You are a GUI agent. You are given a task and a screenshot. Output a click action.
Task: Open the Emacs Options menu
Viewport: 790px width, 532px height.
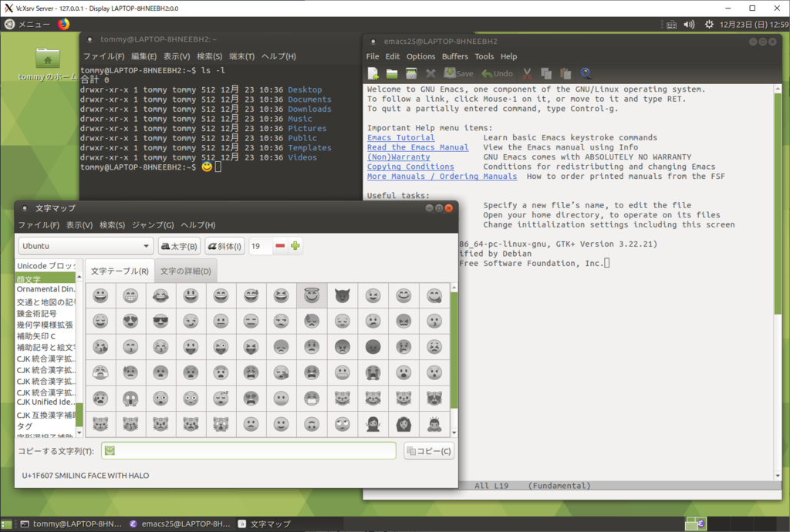point(420,56)
